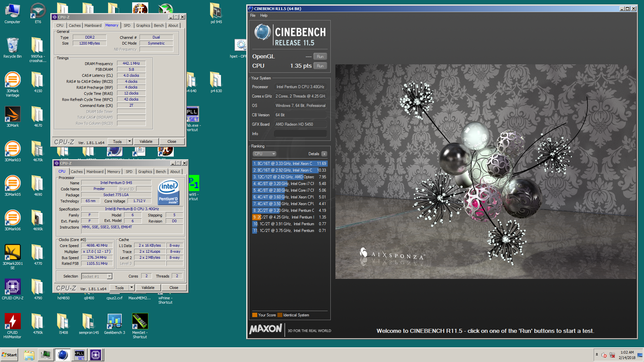Open the 990fxa crosshair folder
This screenshot has height=362, width=644.
tap(38, 50)
